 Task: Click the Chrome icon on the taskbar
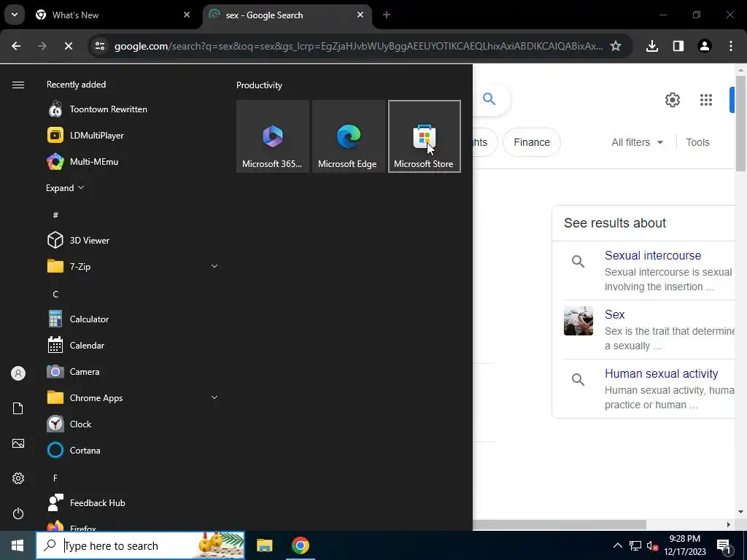click(x=300, y=545)
